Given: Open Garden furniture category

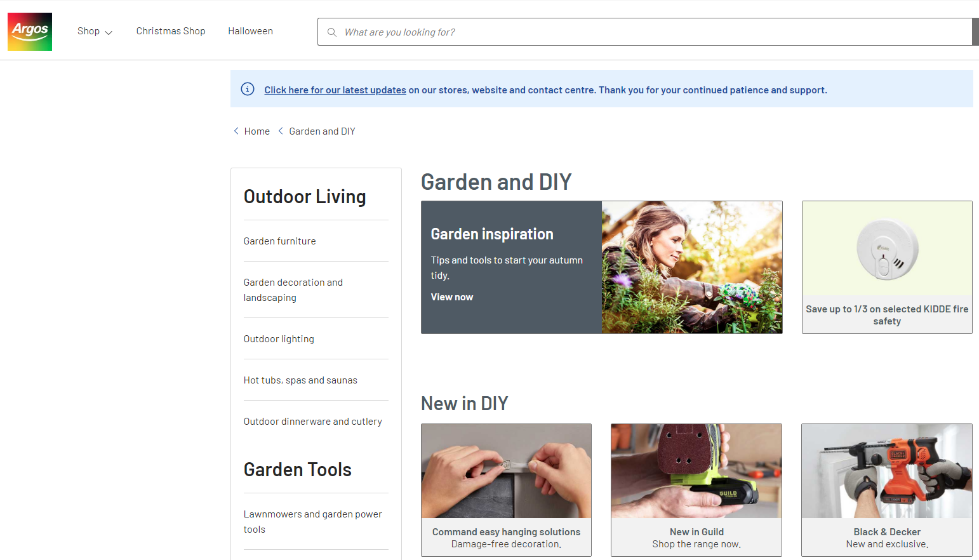Looking at the screenshot, I should point(279,241).
